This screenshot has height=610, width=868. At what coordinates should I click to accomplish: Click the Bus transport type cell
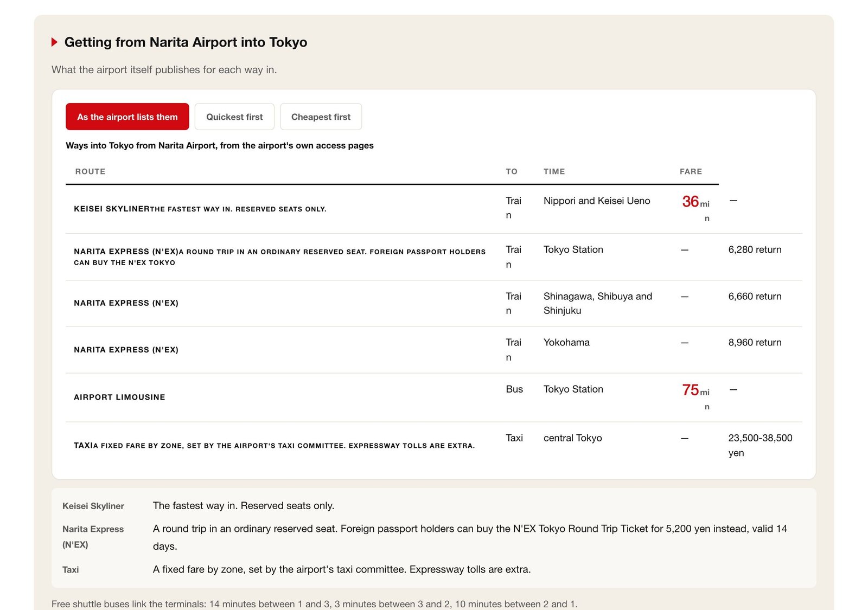(514, 389)
